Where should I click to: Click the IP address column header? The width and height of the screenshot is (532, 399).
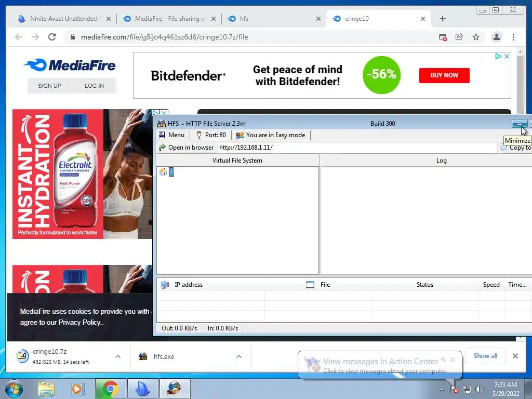210,285
